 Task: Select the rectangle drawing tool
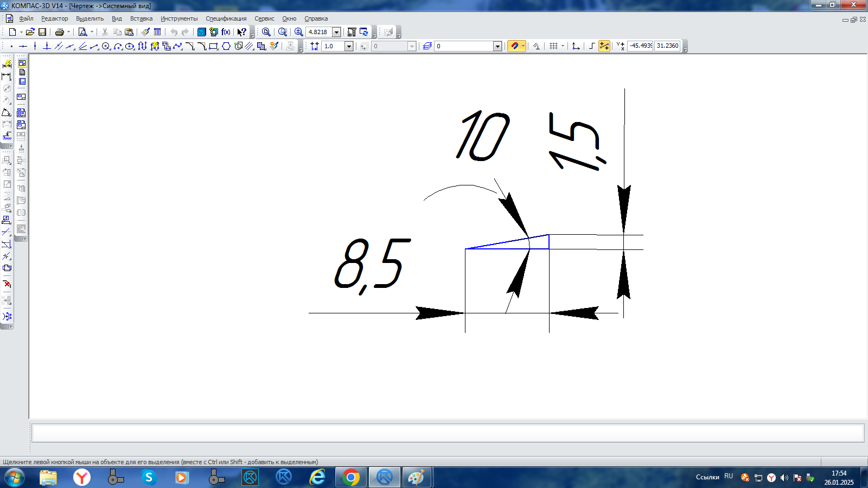[x=213, y=46]
